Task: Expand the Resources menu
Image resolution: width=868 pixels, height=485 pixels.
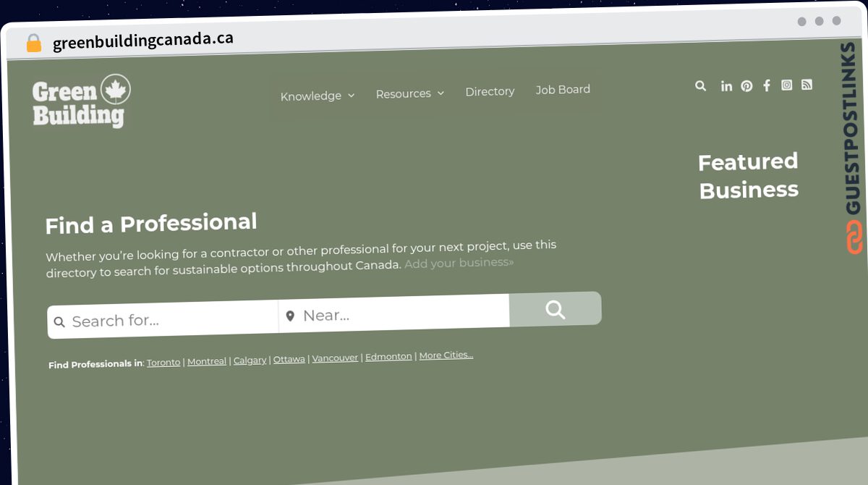Action: [x=410, y=93]
